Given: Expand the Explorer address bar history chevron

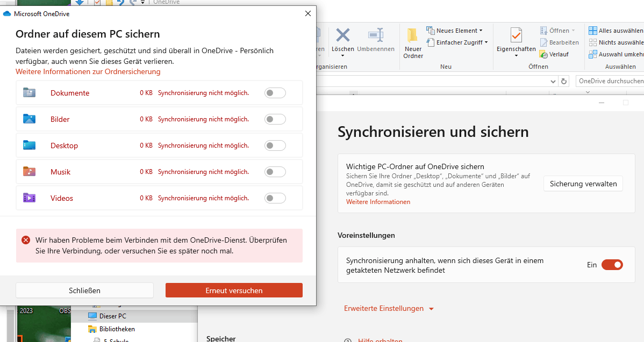Looking at the screenshot, I should (x=553, y=81).
